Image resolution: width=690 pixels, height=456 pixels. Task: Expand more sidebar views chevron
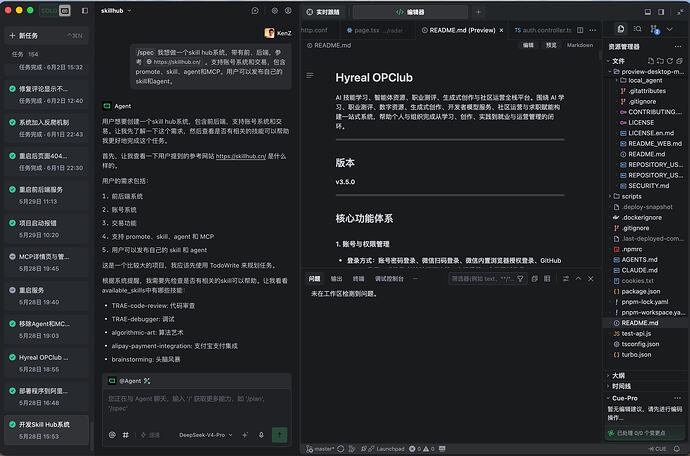click(669, 29)
